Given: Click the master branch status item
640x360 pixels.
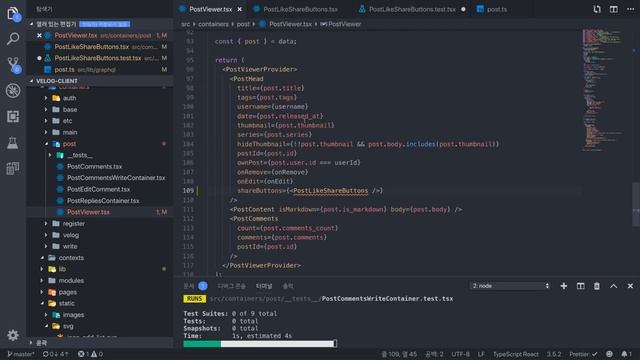Looking at the screenshot, I should pos(21,354).
